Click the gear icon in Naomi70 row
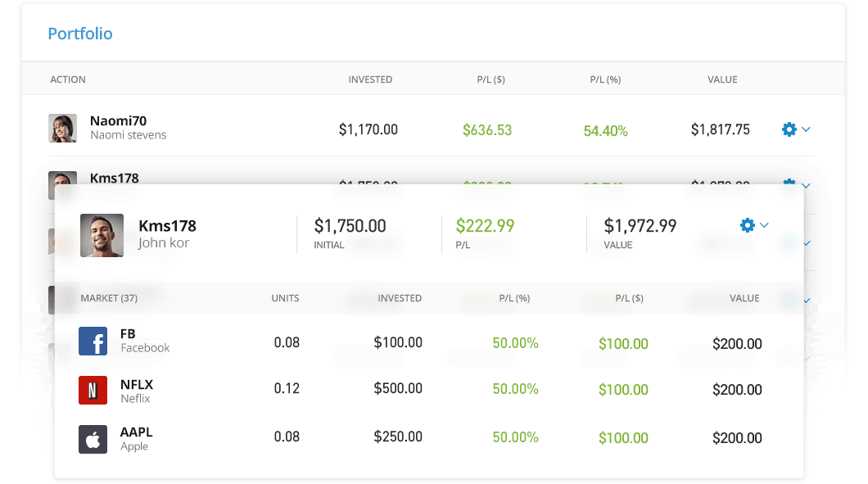 tap(789, 129)
